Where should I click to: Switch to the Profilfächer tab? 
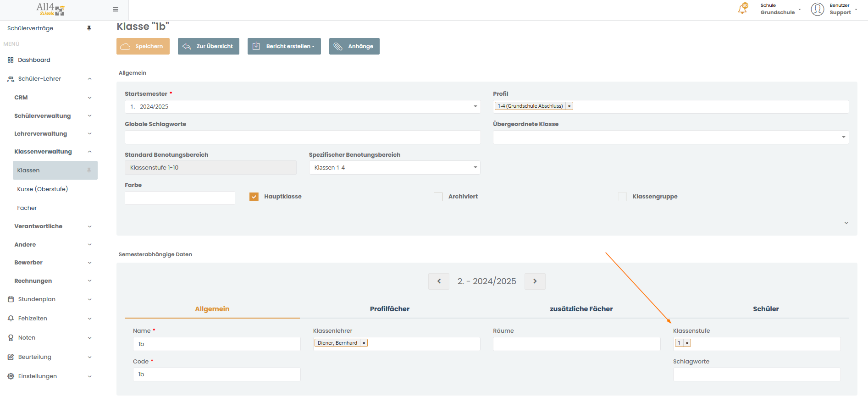click(390, 309)
